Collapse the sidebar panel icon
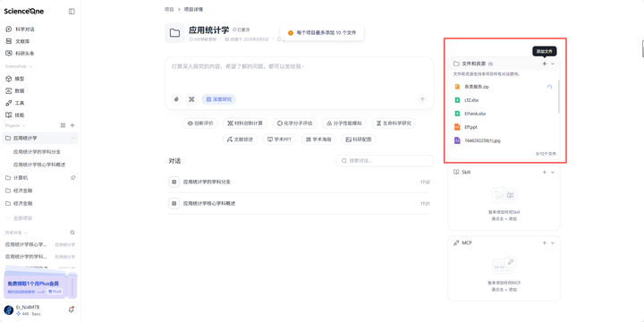 [72, 12]
